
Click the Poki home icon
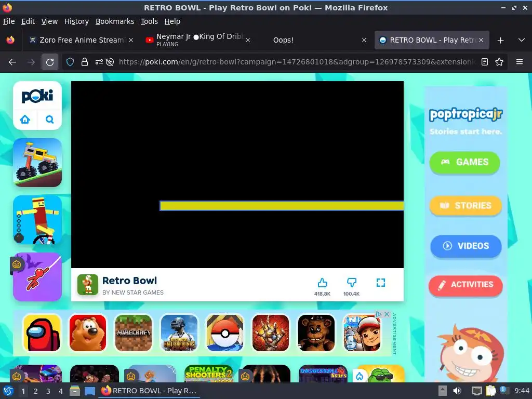(x=25, y=119)
